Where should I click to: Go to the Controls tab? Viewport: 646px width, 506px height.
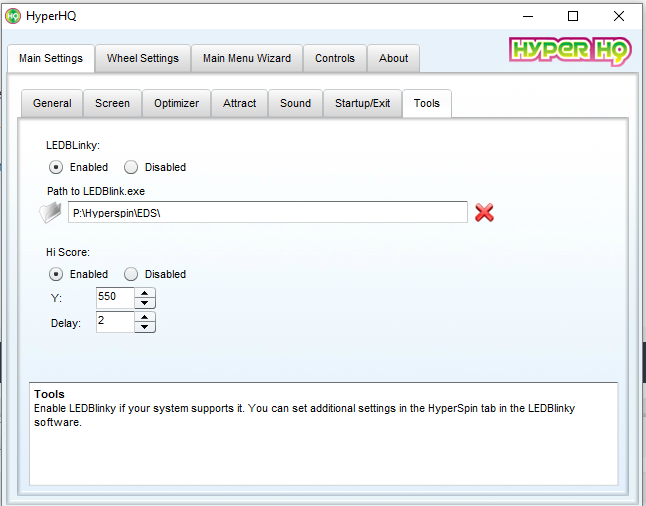pyautogui.click(x=335, y=59)
